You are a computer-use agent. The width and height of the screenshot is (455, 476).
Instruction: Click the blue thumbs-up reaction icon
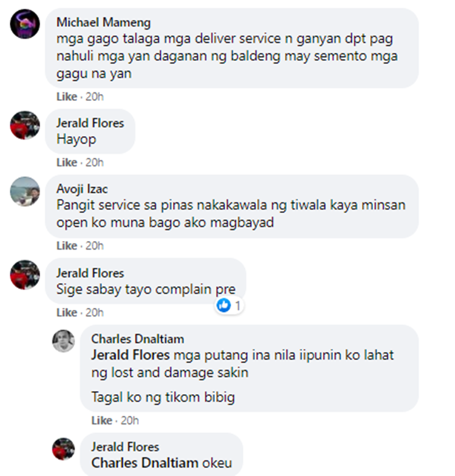(224, 305)
